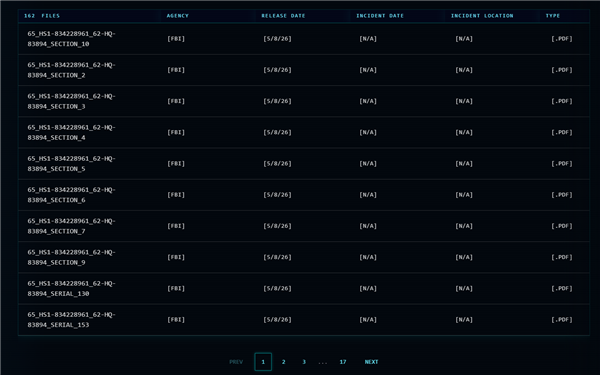Click incident date [N/A] in SECTION_10 row
The image size is (600, 375).
pyautogui.click(x=368, y=39)
